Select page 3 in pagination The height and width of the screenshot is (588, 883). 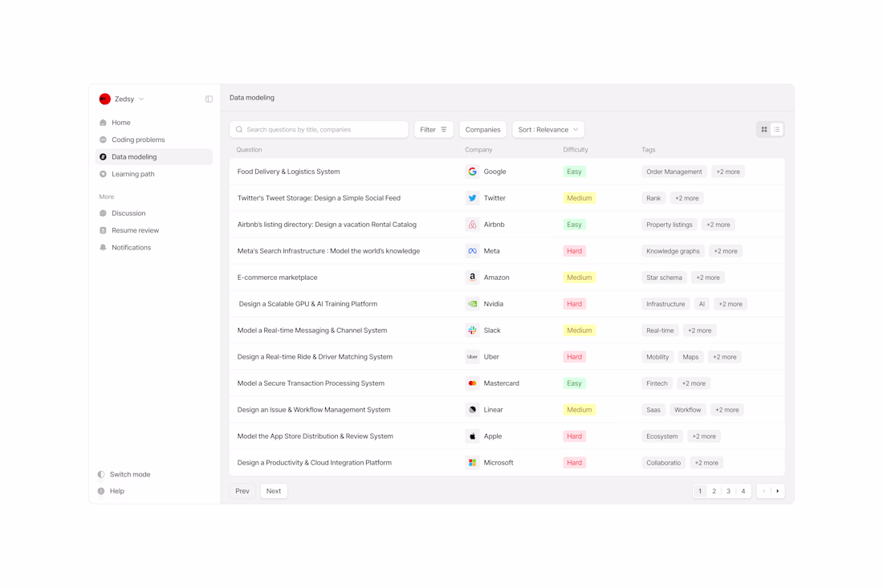point(729,491)
